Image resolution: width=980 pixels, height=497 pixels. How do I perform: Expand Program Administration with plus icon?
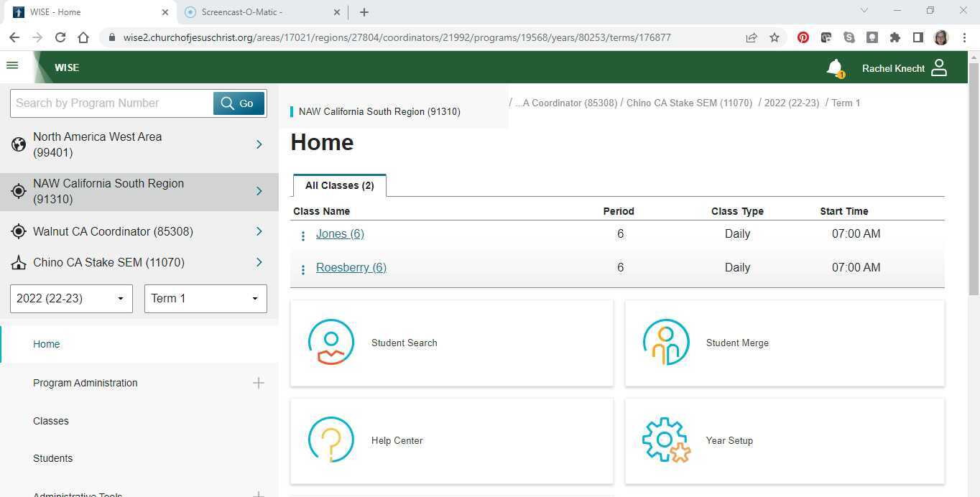(x=259, y=383)
